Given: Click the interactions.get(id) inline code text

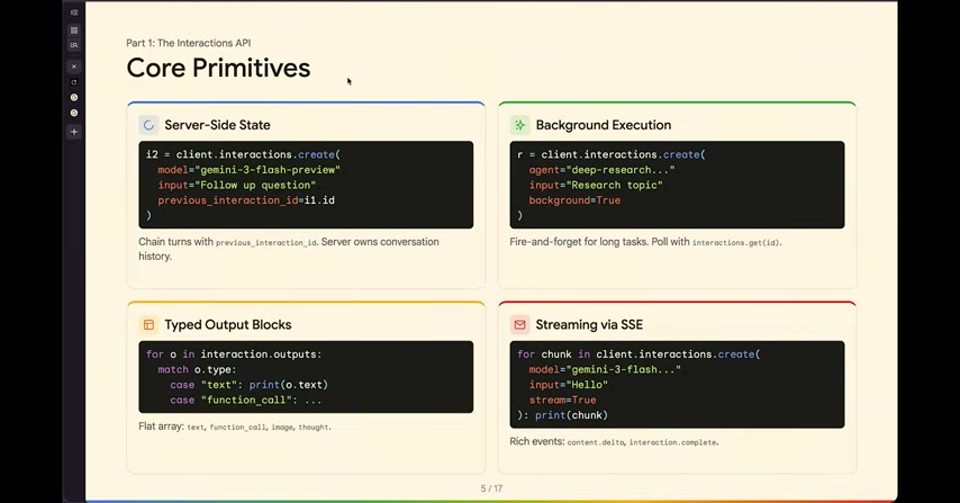Looking at the screenshot, I should [737, 242].
